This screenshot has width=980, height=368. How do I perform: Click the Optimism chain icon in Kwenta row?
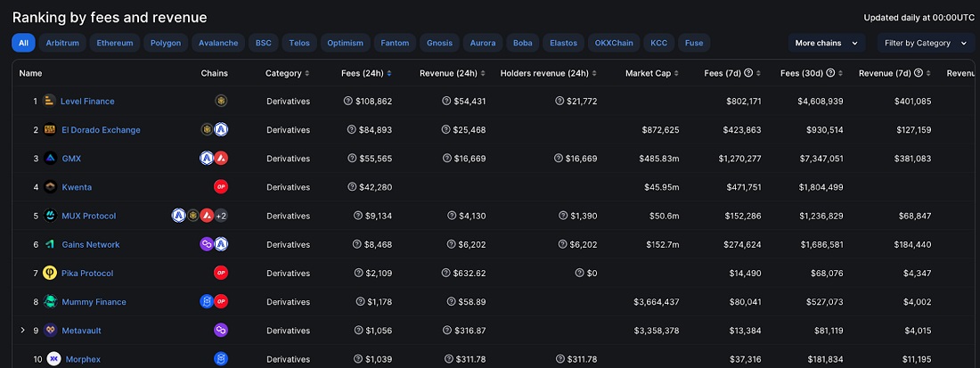(221, 187)
